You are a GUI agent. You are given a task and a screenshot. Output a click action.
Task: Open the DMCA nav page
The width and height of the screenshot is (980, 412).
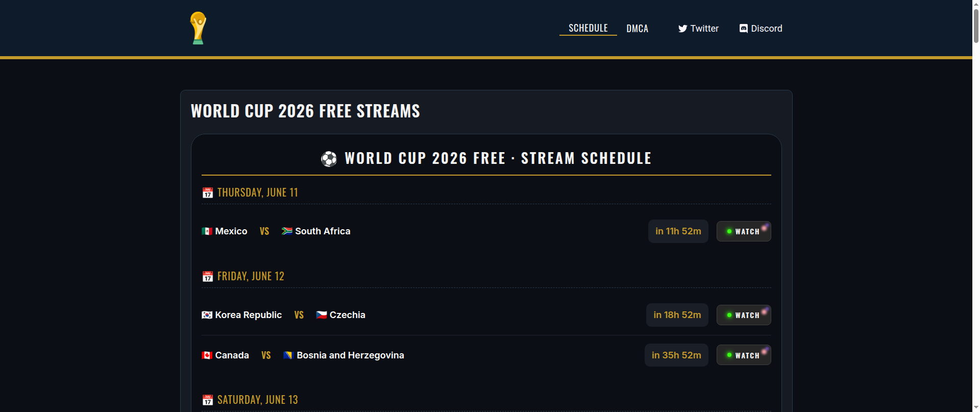pos(637,29)
